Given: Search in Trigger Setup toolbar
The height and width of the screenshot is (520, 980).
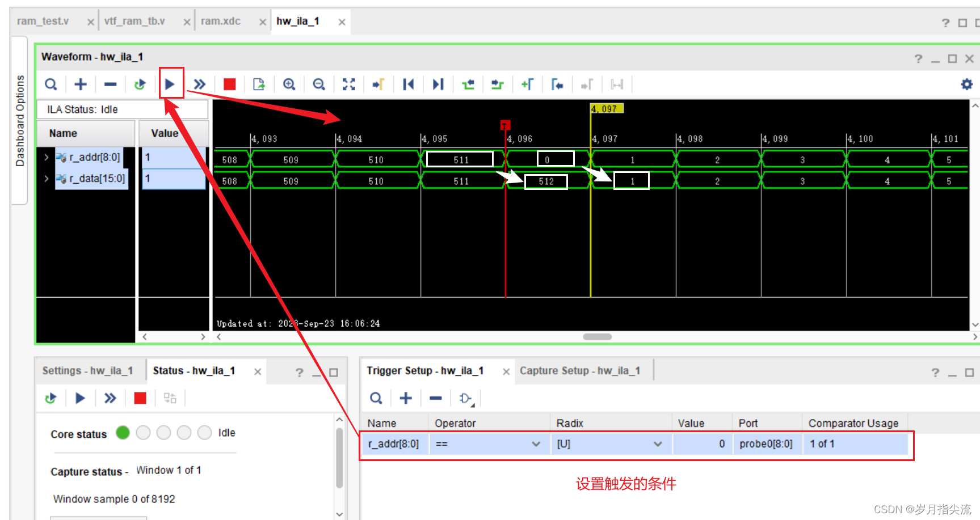Looking at the screenshot, I should 376,398.
